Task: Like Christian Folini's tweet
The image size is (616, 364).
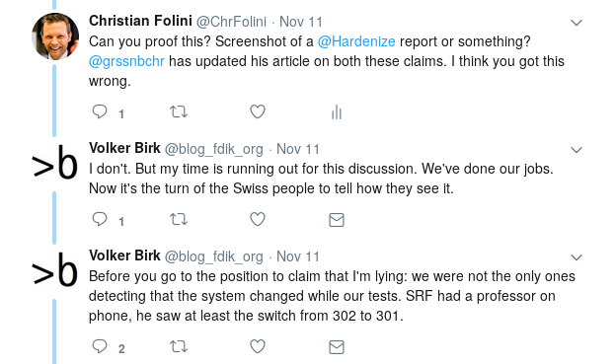Action: tap(258, 111)
